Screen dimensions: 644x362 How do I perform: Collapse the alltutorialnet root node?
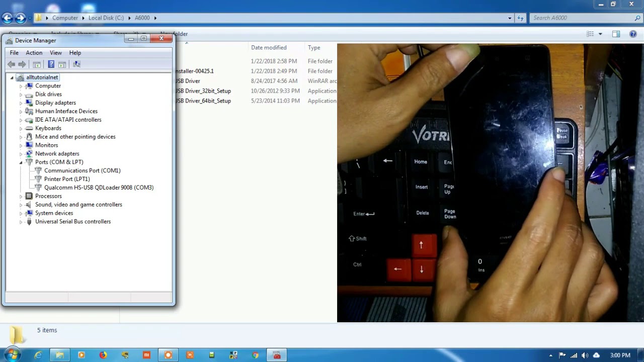click(x=12, y=78)
